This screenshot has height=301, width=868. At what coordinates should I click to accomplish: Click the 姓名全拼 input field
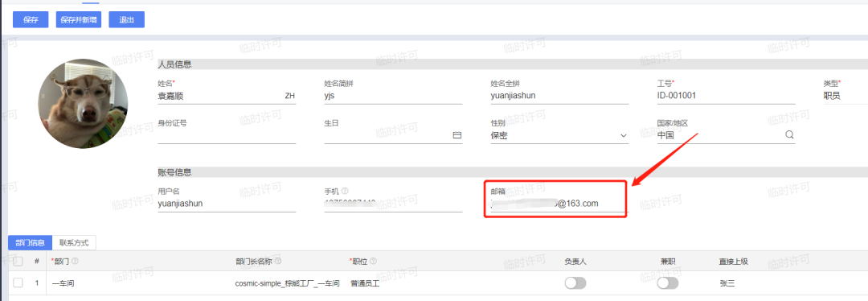(559, 96)
